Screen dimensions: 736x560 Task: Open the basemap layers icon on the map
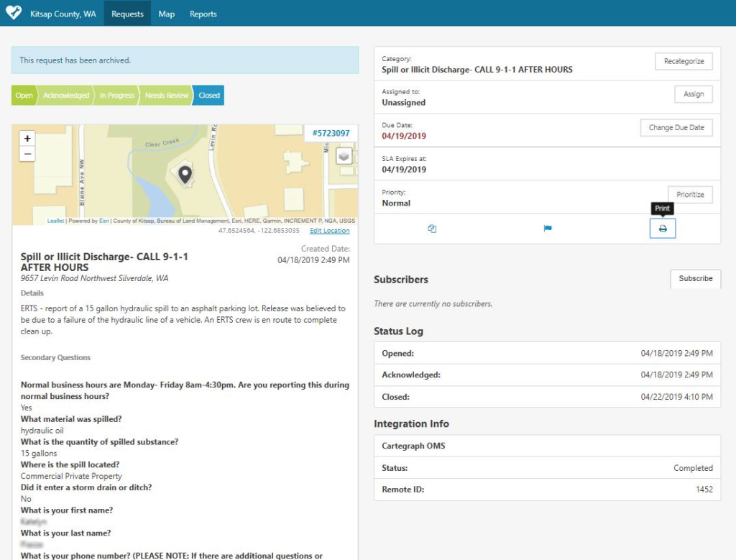(343, 155)
